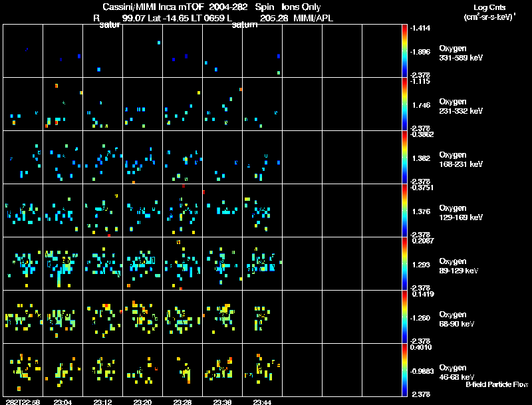This screenshot has height=405, width=532.
Task: Click the 'Log Cnts' colorbar heading
Action: pyautogui.click(x=489, y=7)
